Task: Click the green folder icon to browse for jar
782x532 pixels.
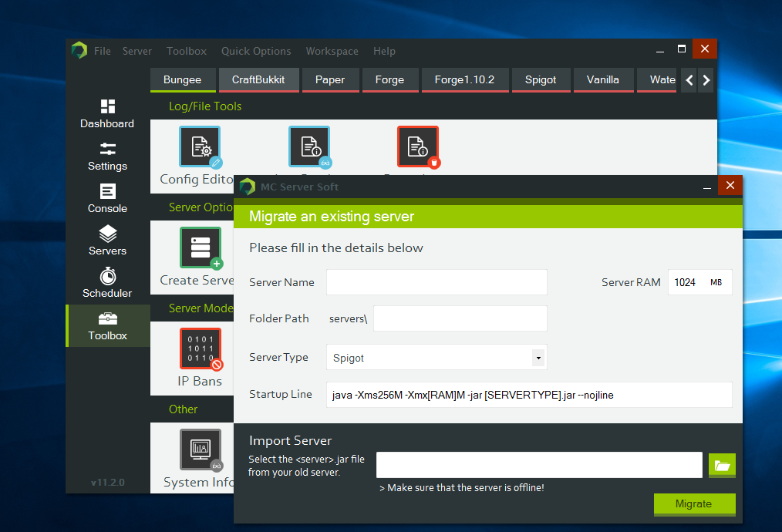Action: click(x=722, y=465)
